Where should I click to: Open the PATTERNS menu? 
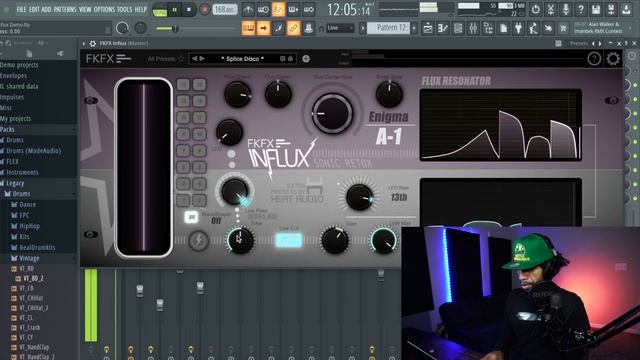[x=64, y=9]
